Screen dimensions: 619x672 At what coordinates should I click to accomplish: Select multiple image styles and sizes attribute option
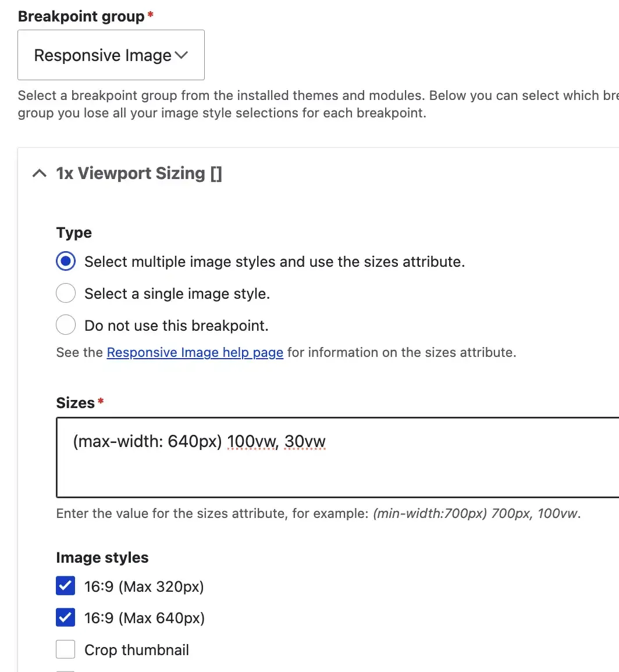(x=66, y=261)
